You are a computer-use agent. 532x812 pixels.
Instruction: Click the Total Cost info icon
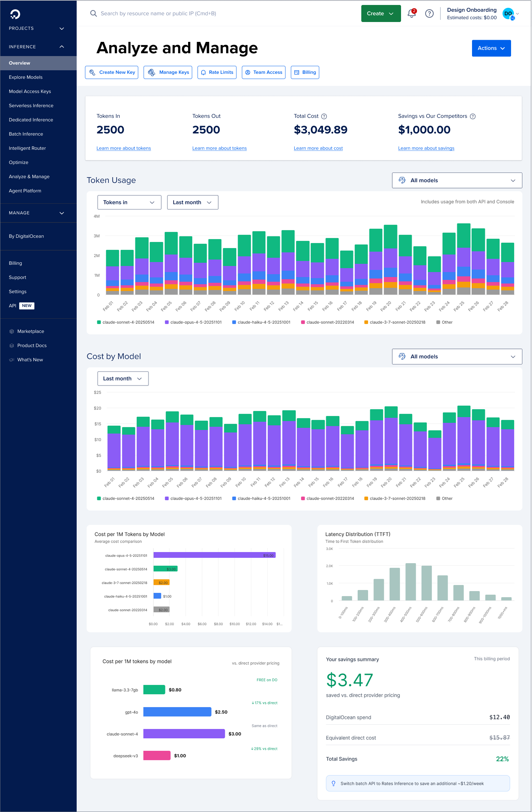324,116
